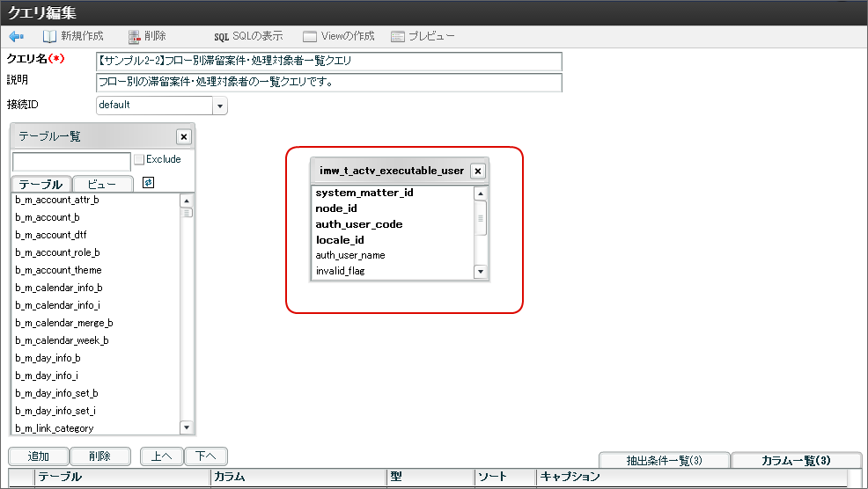
Task: Click the クエリ名 input field
Action: [329, 61]
